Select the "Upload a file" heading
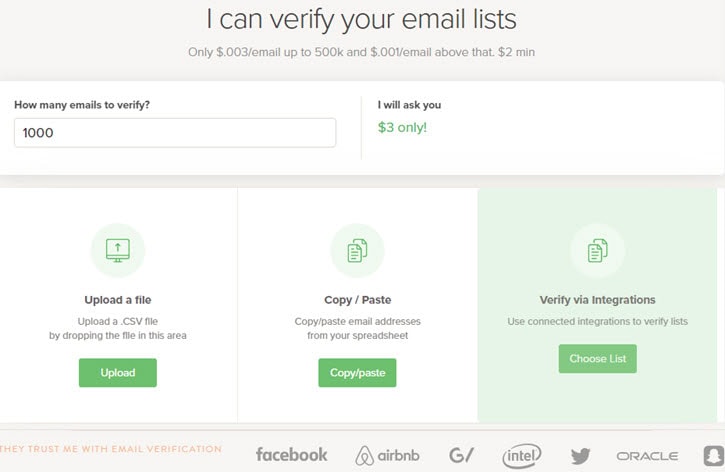725x472 pixels. [x=118, y=299]
